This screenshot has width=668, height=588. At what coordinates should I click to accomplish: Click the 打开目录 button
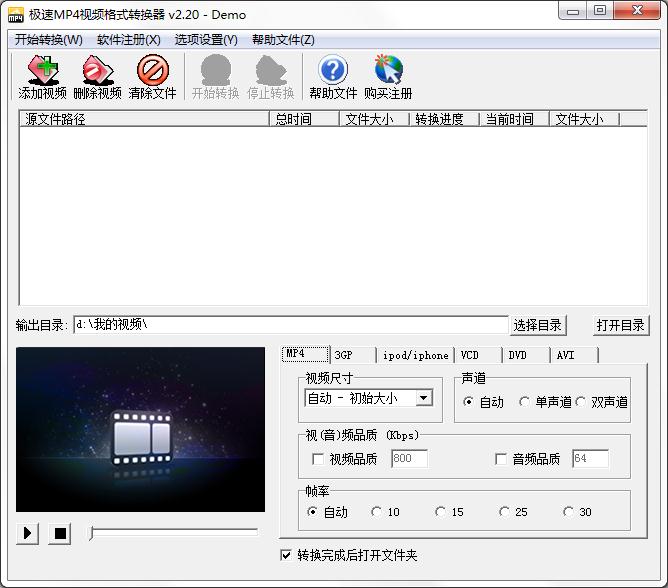[621, 326]
